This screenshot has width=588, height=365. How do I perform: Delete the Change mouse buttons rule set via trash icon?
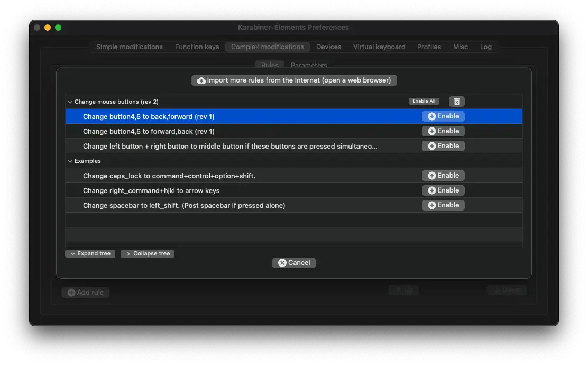(456, 102)
